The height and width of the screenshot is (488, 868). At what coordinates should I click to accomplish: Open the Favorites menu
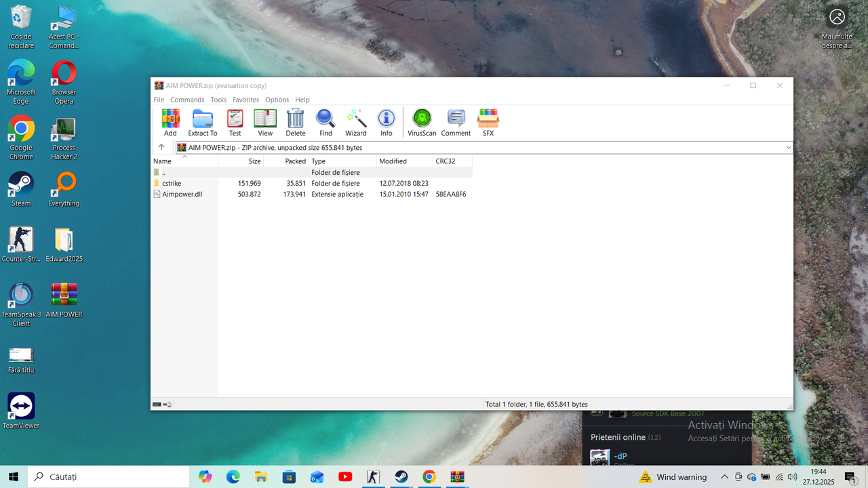click(245, 100)
